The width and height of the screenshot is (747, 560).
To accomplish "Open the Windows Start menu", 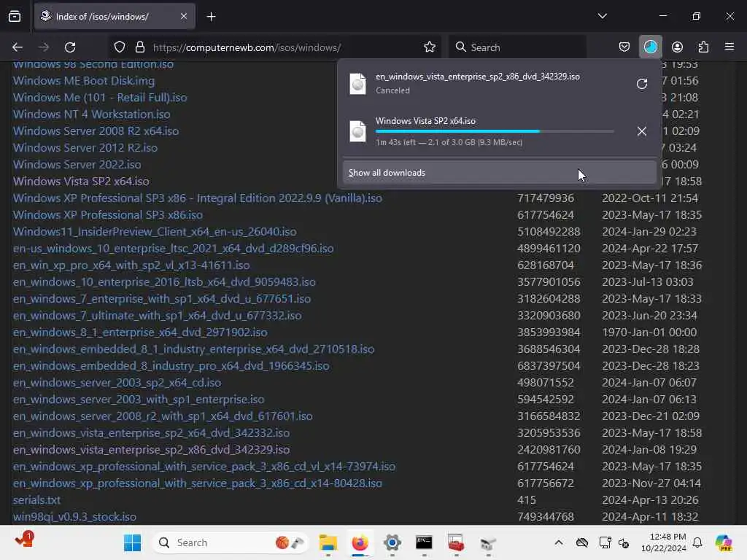I will [133, 542].
